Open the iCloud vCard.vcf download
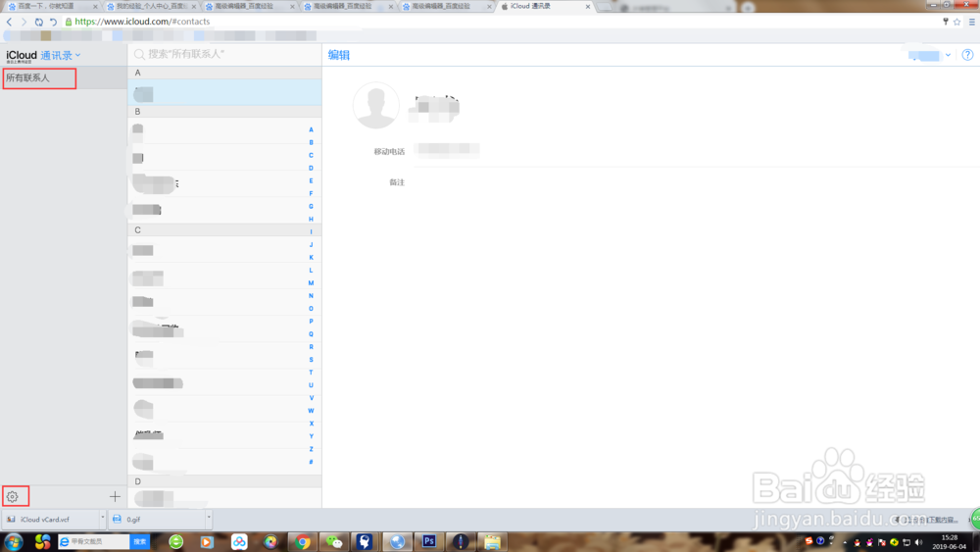980x552 pixels. [x=50, y=519]
